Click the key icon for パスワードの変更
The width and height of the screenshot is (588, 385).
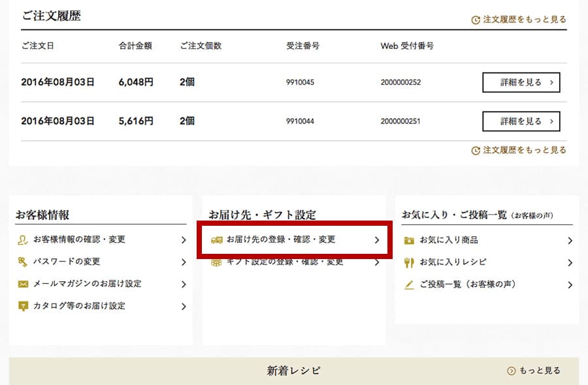[22, 262]
